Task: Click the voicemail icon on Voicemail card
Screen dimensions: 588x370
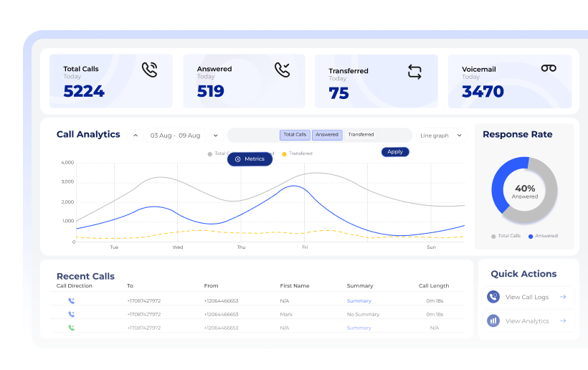Action: [x=549, y=68]
